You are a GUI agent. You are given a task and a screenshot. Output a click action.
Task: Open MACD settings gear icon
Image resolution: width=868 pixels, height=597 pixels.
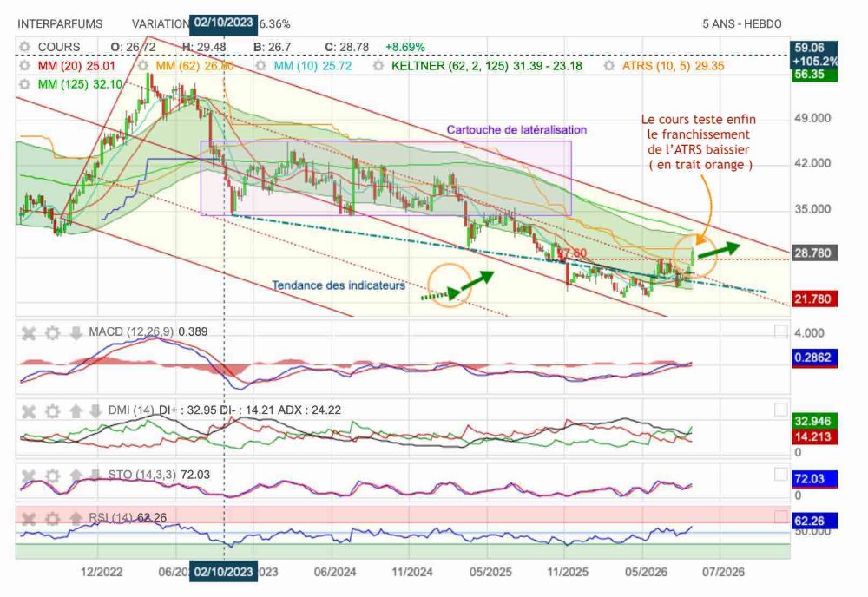[x=53, y=333]
